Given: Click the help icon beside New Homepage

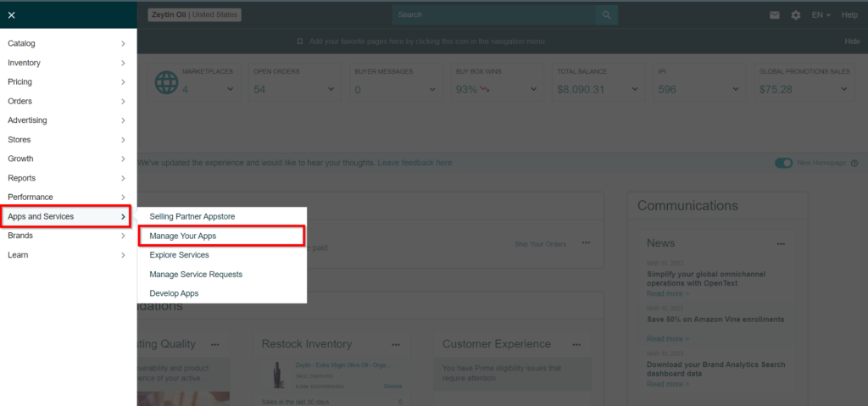Looking at the screenshot, I should pos(854,164).
